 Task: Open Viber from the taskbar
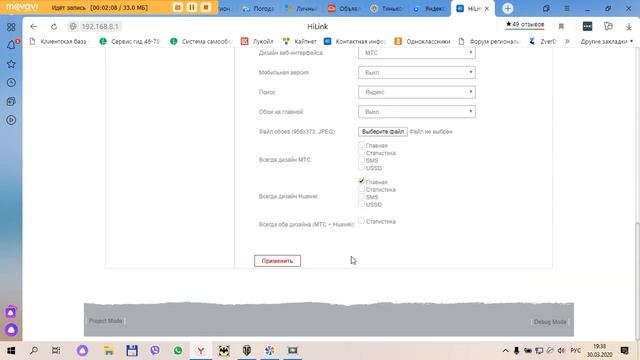(155, 351)
